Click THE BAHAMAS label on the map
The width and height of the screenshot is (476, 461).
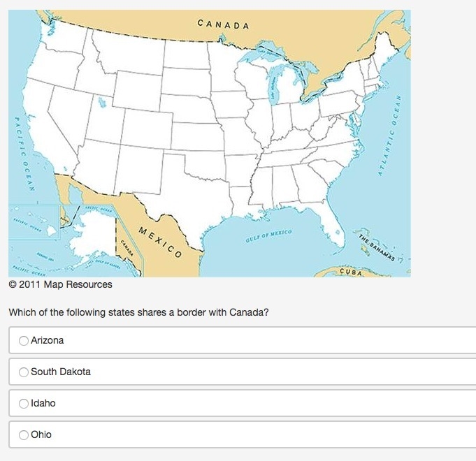coord(377,248)
